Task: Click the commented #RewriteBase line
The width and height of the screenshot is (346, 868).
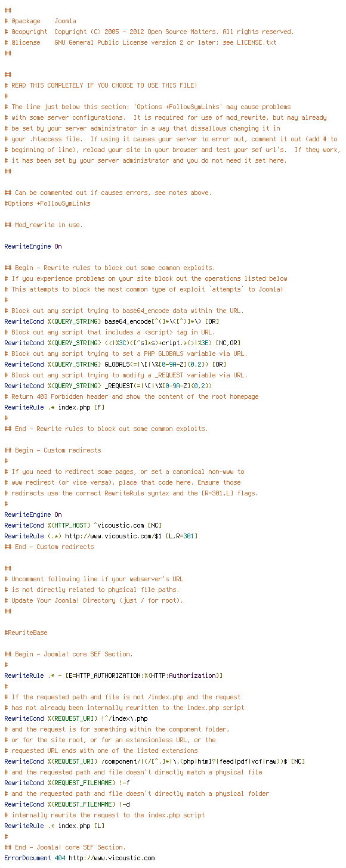Action: point(26,633)
